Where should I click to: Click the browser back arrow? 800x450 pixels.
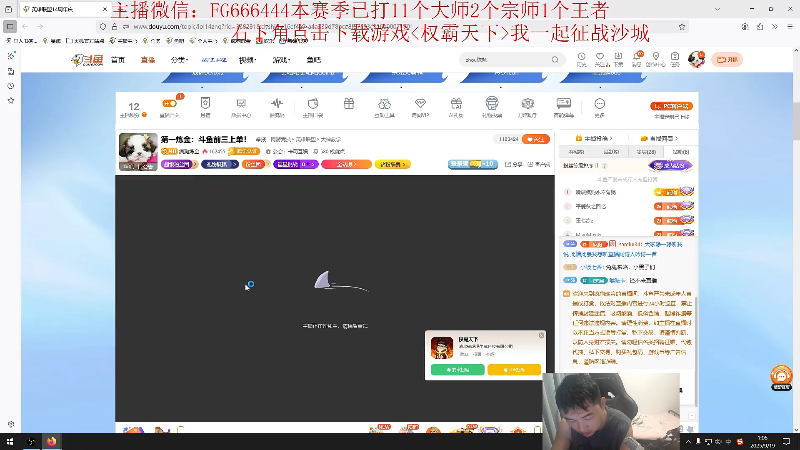pos(25,27)
